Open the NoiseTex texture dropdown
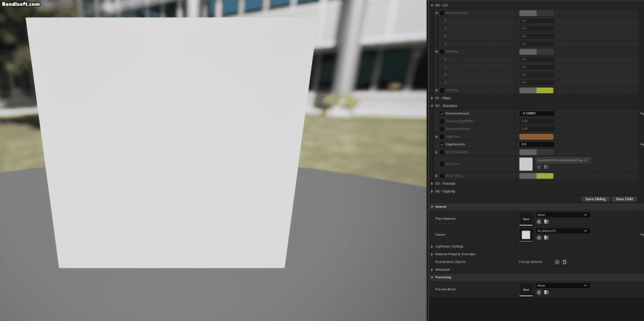644x321 pixels. pos(563,160)
